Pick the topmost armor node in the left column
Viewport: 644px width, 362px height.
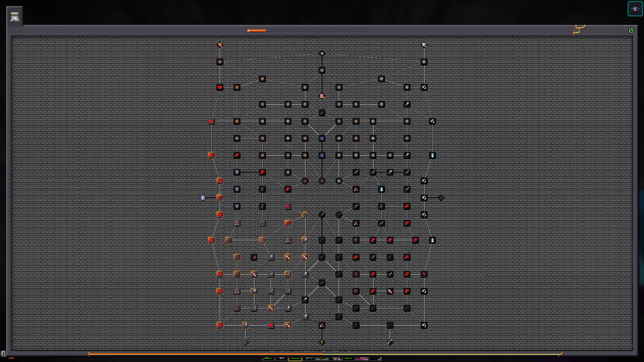point(237,172)
